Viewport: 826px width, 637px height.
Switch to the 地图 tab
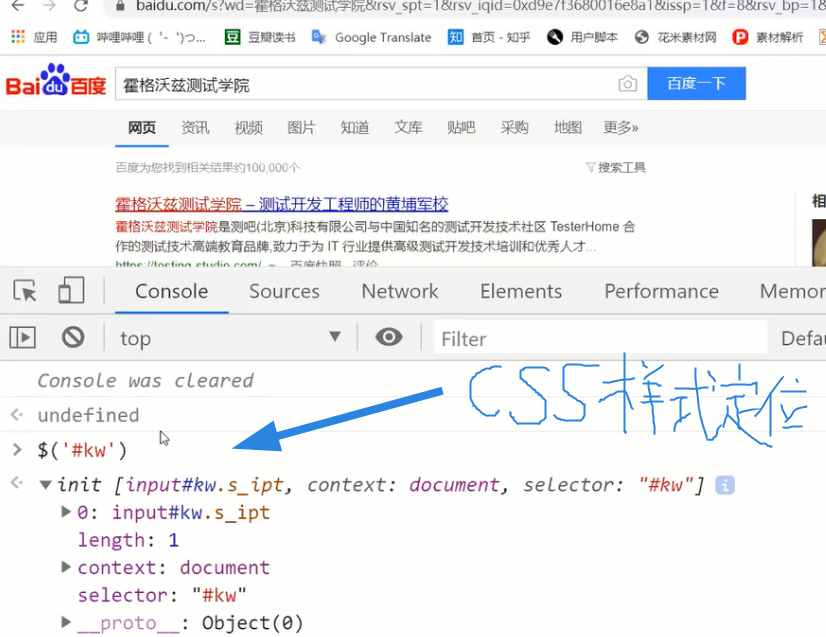pyautogui.click(x=567, y=128)
